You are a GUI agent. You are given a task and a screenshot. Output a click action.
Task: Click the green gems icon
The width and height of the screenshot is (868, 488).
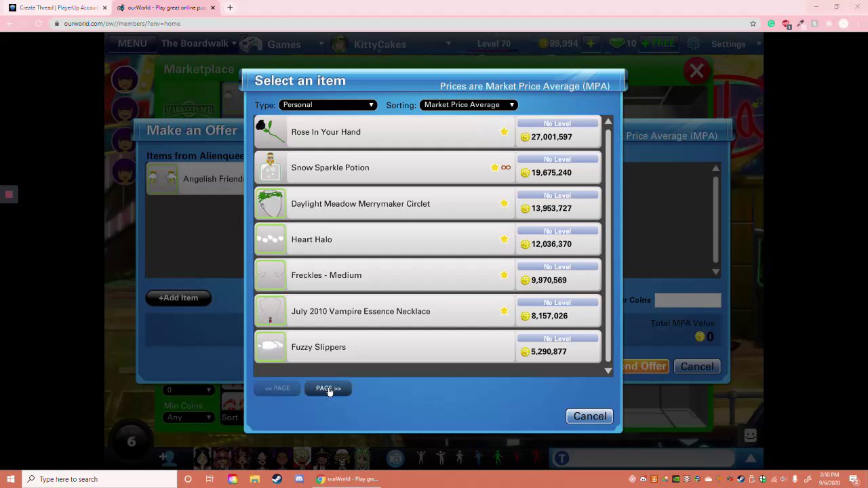[616, 43]
